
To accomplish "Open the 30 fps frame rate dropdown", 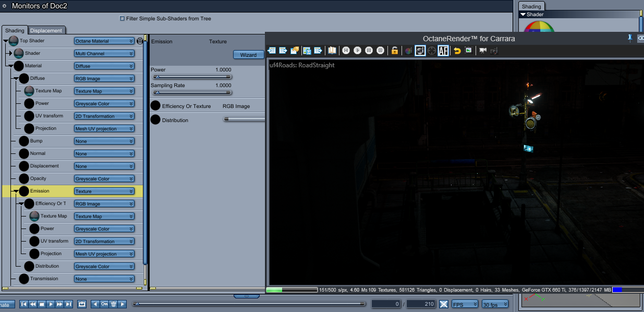I will pos(495,304).
